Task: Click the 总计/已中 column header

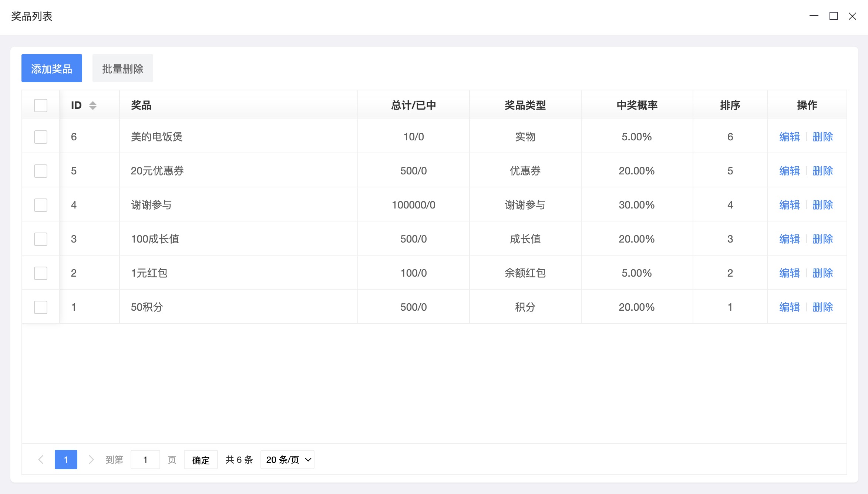Action: pos(414,105)
